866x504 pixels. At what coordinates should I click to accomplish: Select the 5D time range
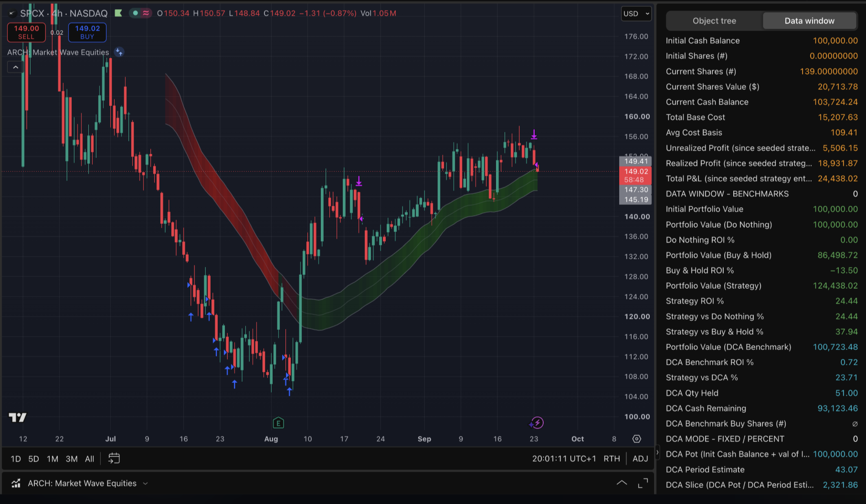pos(33,459)
